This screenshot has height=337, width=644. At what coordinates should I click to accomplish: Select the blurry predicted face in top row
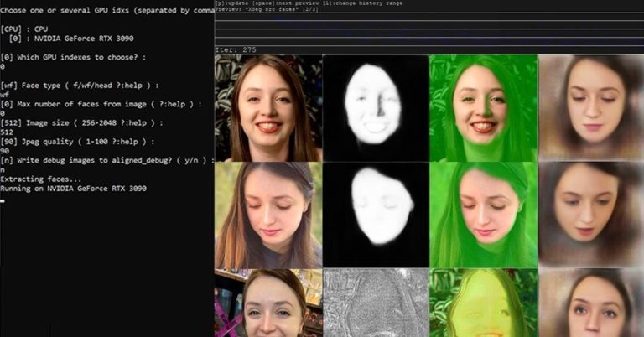591,107
